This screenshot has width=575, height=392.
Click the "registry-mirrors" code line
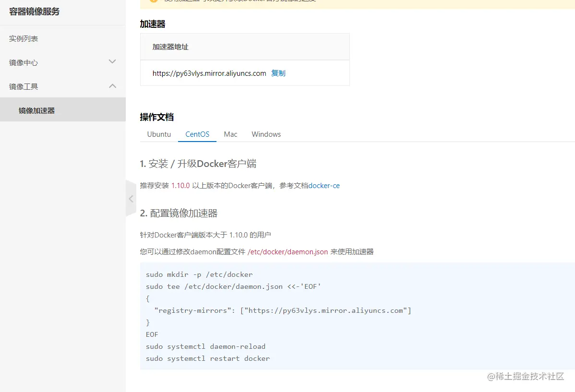[x=283, y=310]
